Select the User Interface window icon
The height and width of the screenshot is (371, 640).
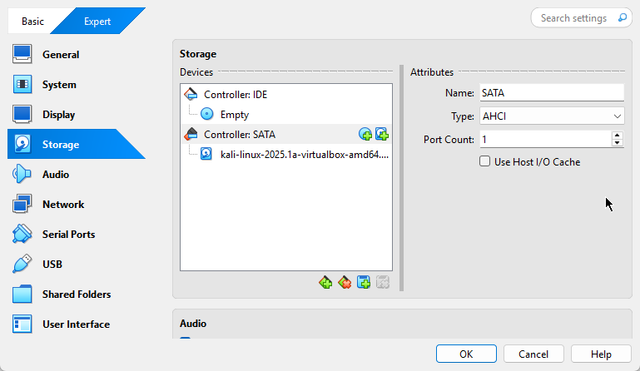tap(22, 324)
